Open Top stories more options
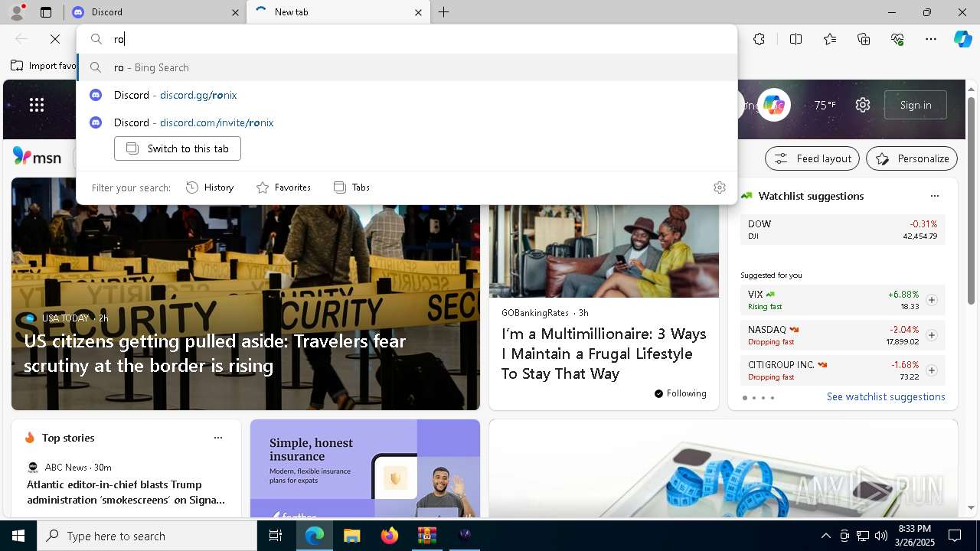Viewport: 980px width, 551px height. (218, 438)
